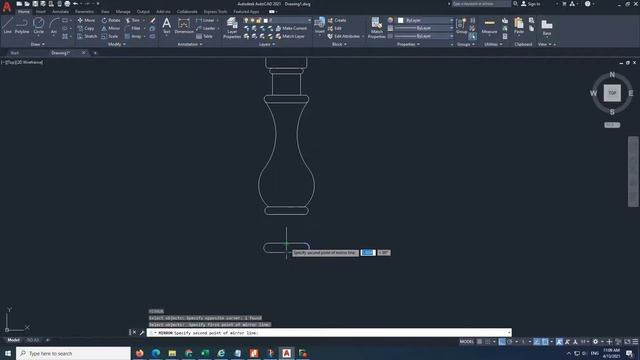Add a new drawing tab with plus

coord(95,53)
